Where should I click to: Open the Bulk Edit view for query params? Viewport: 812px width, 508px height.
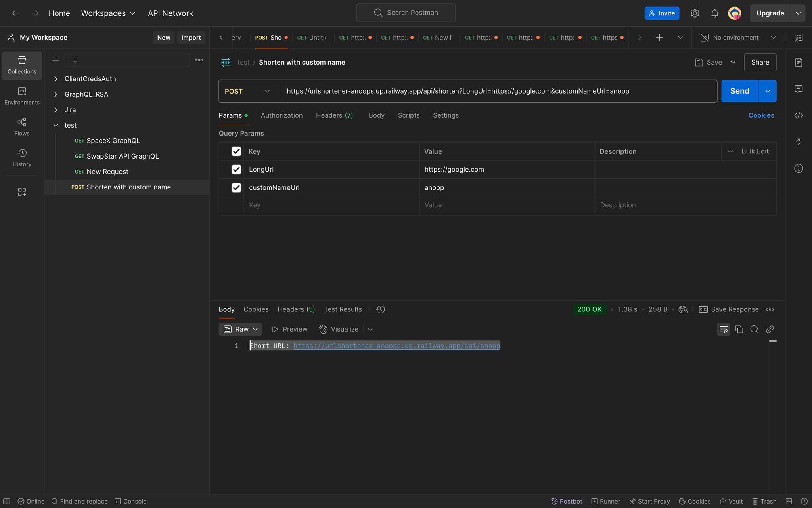coord(754,151)
